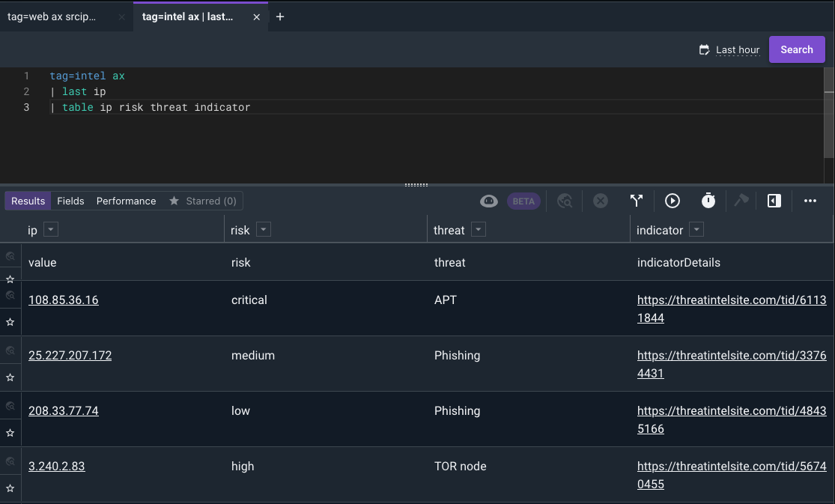Click the low risk cell
The image size is (835, 504).
click(240, 411)
